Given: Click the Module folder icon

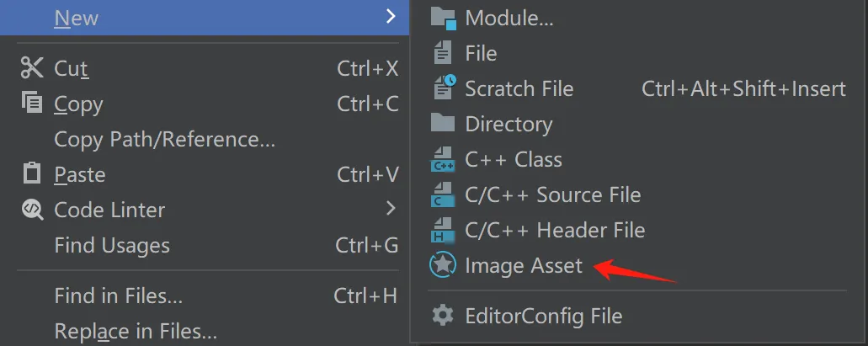Looking at the screenshot, I should (x=443, y=18).
